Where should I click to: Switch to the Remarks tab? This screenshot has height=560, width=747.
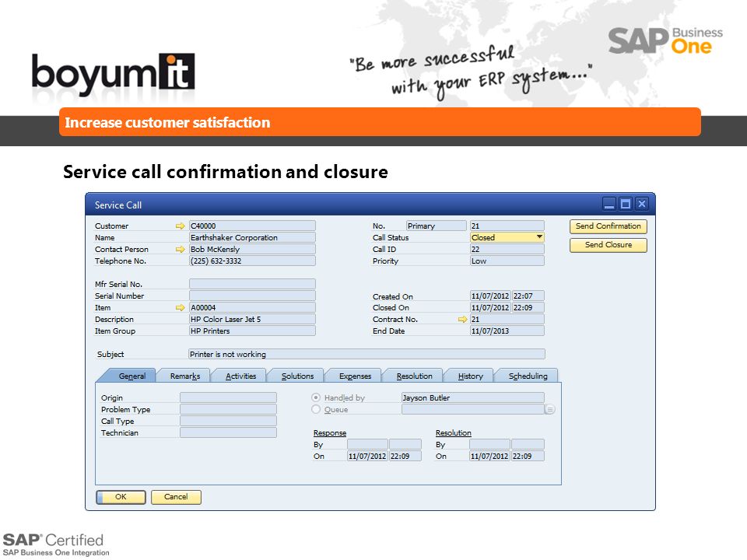pos(185,376)
